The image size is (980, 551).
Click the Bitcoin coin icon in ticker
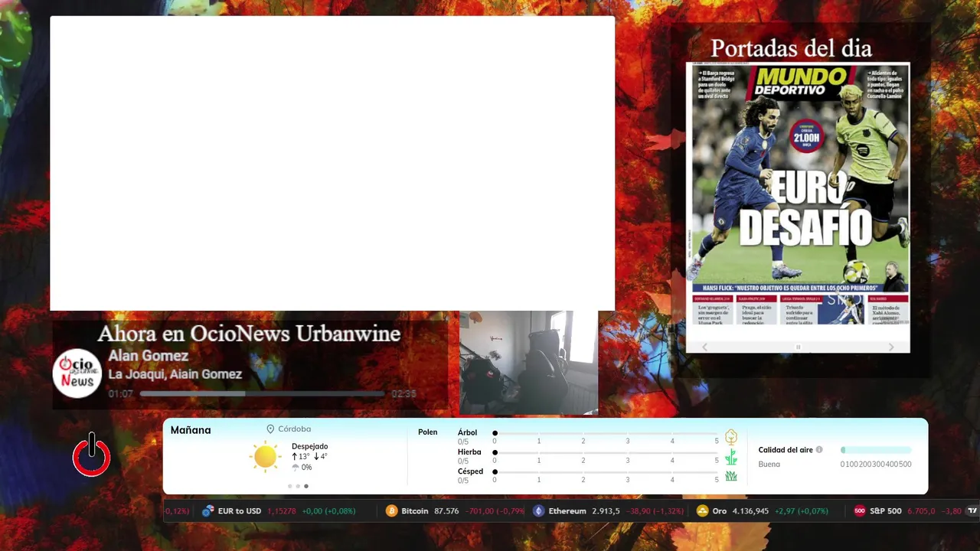point(392,510)
